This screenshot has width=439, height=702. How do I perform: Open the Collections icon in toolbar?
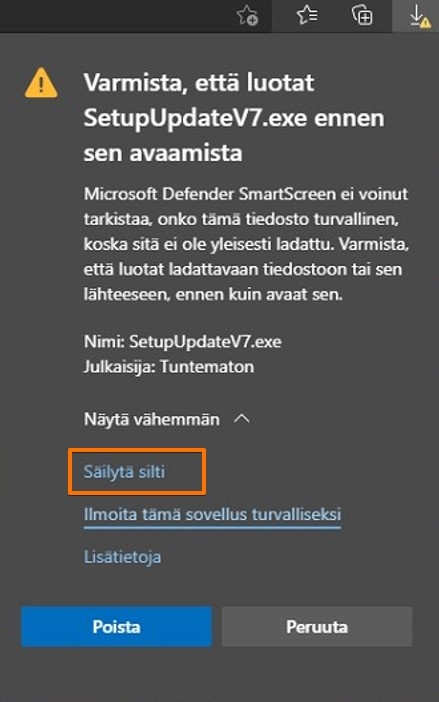[362, 16]
